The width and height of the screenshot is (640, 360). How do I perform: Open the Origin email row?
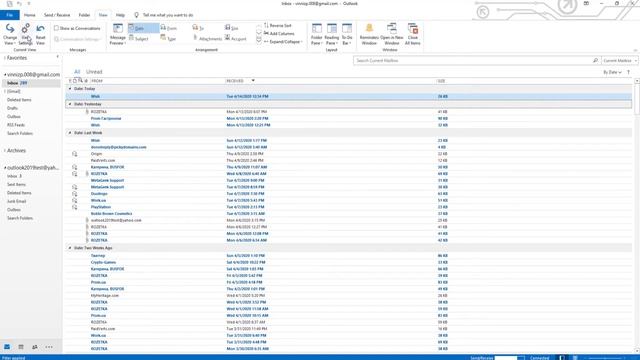349,154
